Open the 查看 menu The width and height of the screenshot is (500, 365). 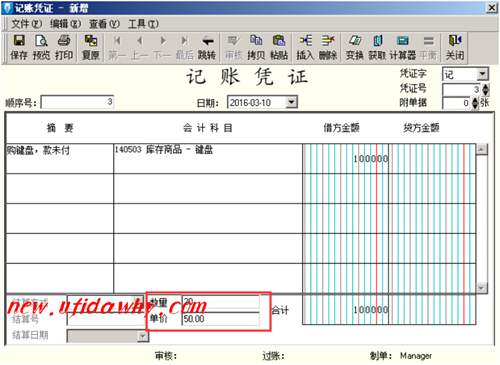pos(104,24)
